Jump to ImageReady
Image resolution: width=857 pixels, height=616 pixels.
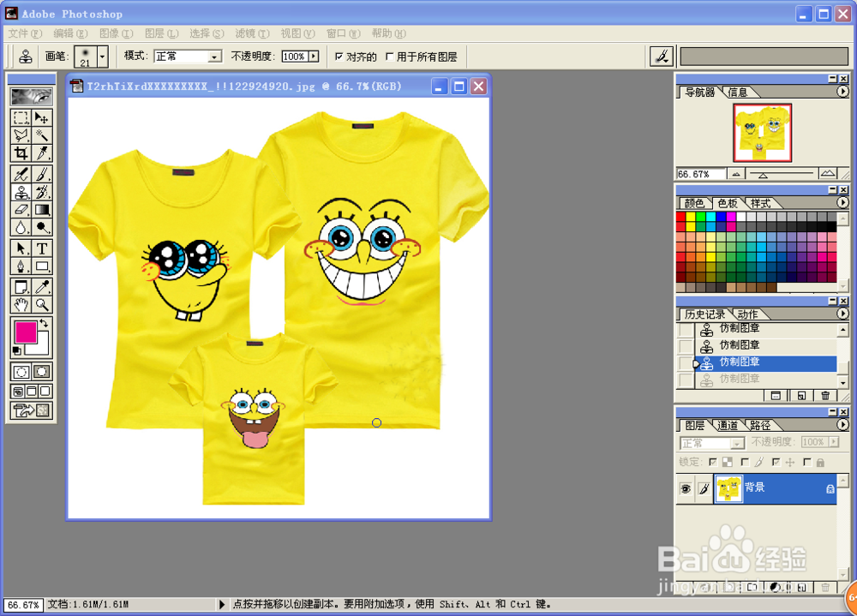31,410
